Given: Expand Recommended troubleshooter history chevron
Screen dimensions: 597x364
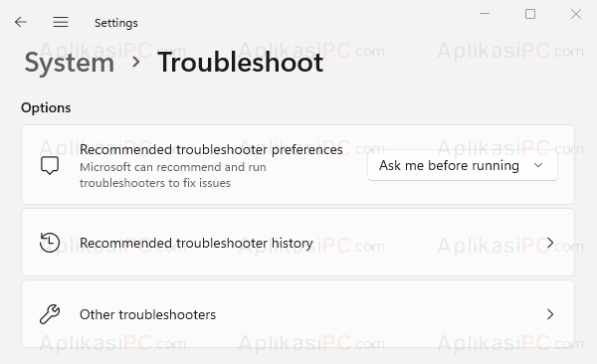Looking at the screenshot, I should (x=550, y=243).
